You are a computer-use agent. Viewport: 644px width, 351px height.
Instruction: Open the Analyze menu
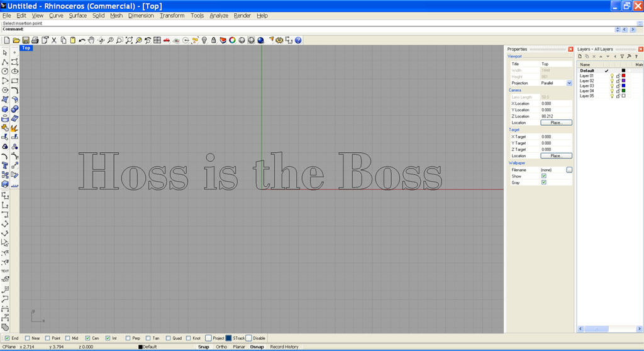[219, 16]
